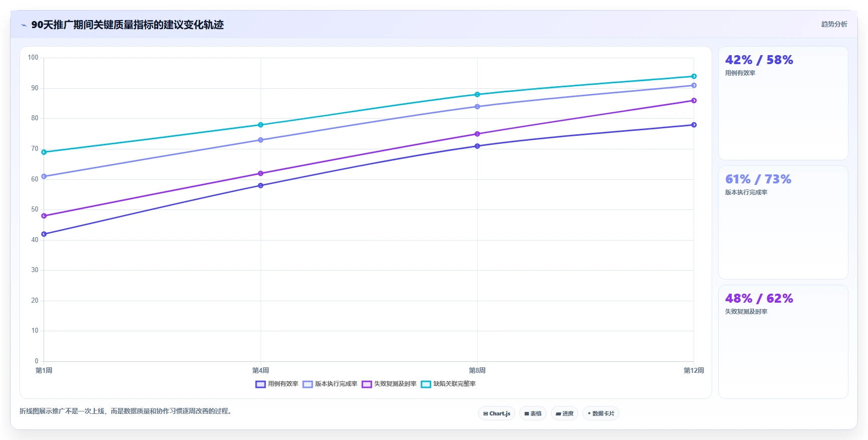Screen dimensions: 868x440
Task: Select the 缺陷关联完整率 point at 第4周
Action: tap(261, 125)
